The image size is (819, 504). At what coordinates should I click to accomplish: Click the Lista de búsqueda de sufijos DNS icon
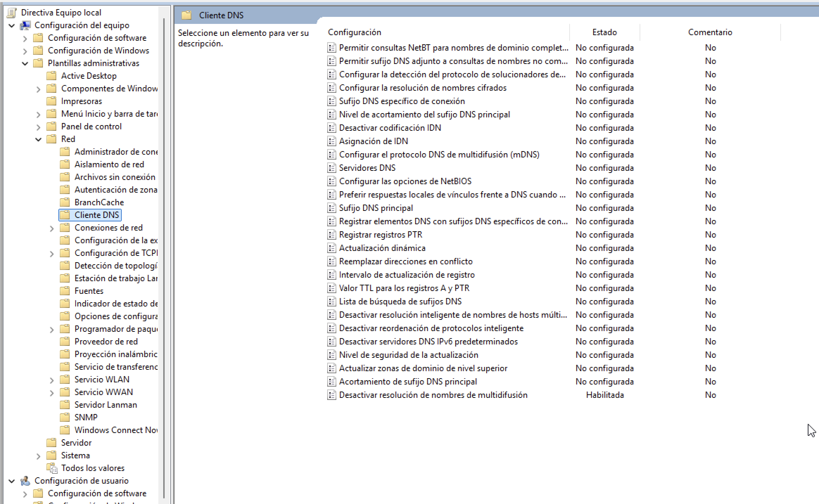coord(331,302)
